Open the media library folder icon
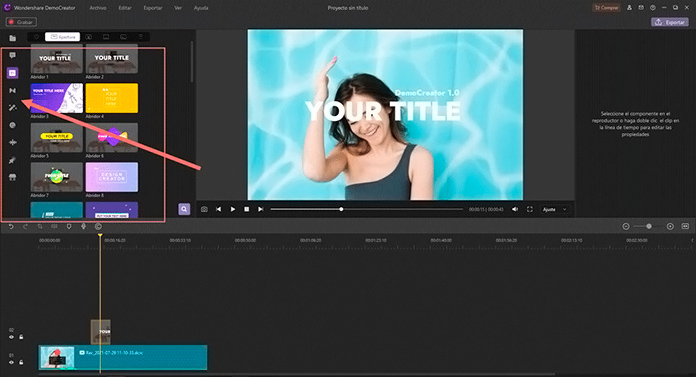Image resolution: width=696 pixels, height=377 pixels. tap(12, 38)
